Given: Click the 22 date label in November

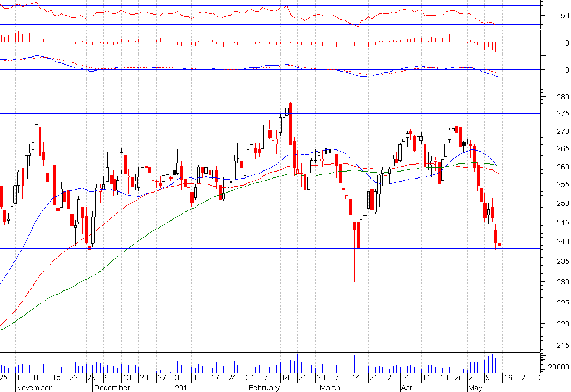Looking at the screenshot, I should (x=74, y=378).
